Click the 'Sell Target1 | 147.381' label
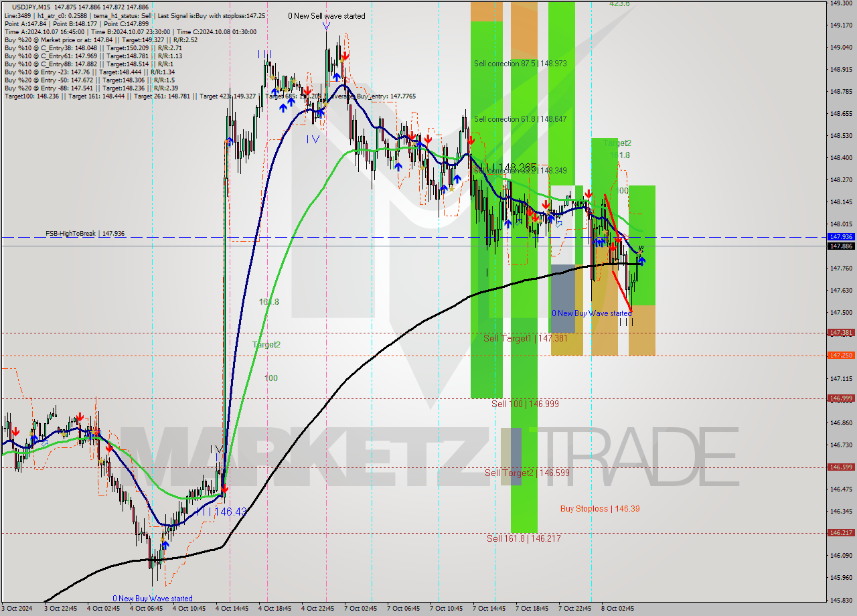 point(526,339)
